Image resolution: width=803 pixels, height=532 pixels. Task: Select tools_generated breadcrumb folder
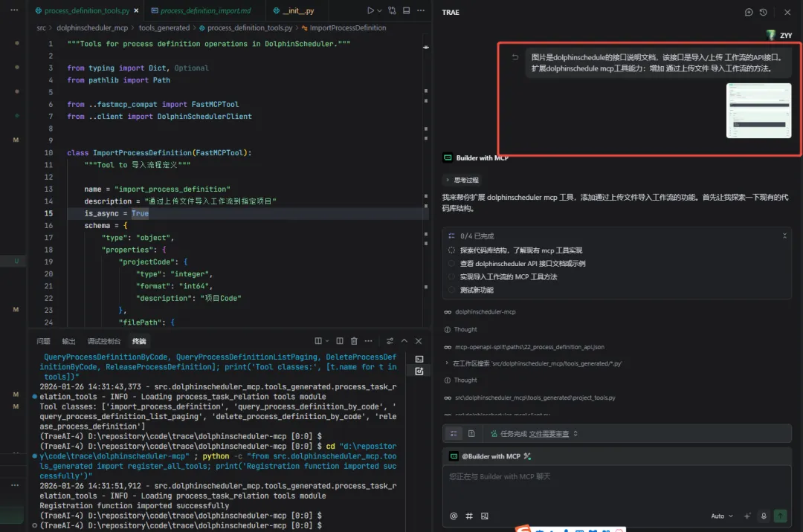[x=164, y=27]
